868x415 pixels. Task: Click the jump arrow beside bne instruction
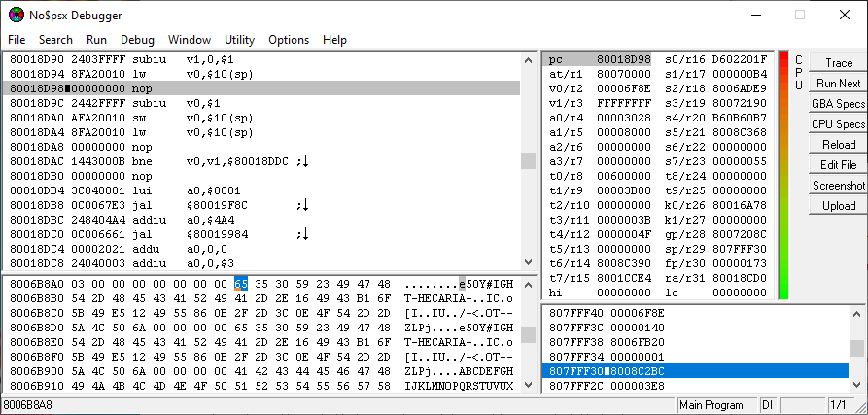(303, 161)
